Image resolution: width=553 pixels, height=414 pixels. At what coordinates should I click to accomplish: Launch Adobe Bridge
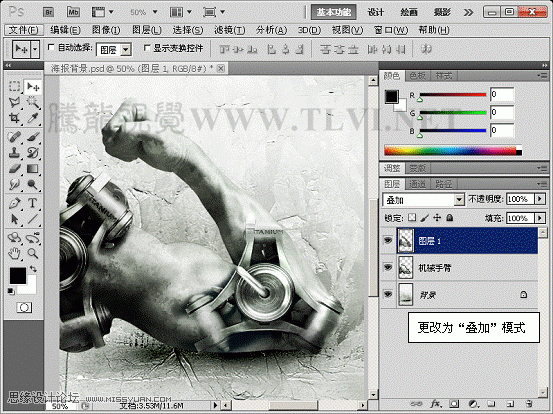coord(49,12)
